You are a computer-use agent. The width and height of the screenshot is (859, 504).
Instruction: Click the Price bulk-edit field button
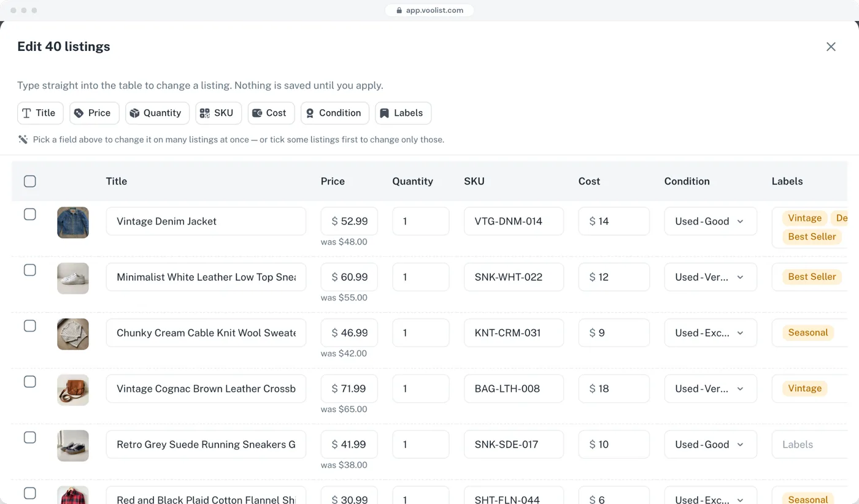click(94, 113)
